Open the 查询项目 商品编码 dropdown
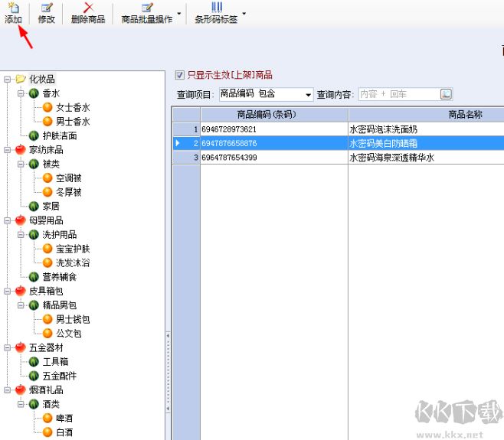Viewport: 504px width, 440px height. [x=309, y=95]
